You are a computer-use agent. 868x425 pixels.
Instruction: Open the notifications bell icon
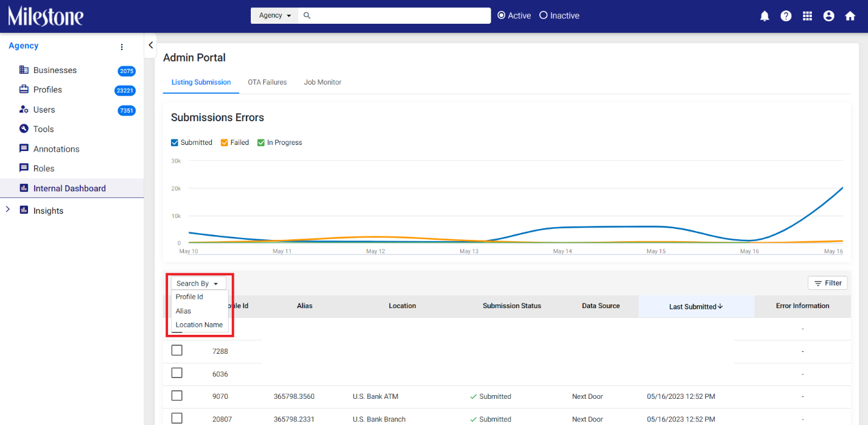click(765, 16)
